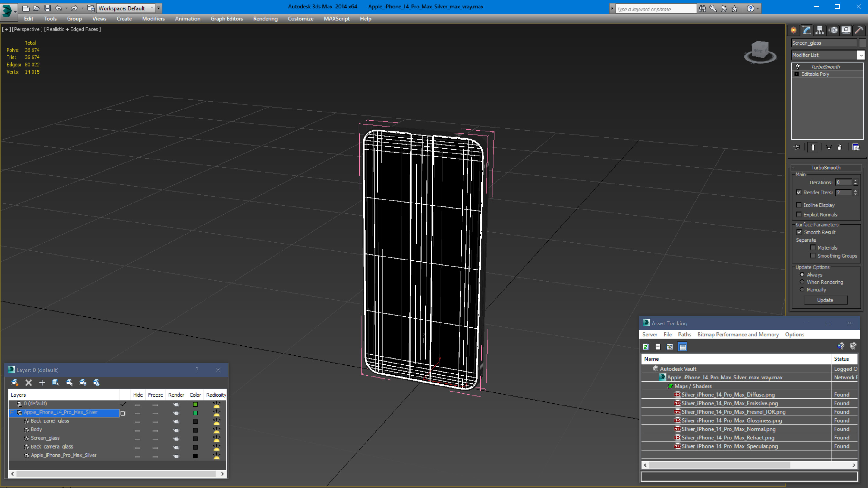Open the quick access toolbar customize arrow
868x488 pixels.
click(x=159, y=8)
